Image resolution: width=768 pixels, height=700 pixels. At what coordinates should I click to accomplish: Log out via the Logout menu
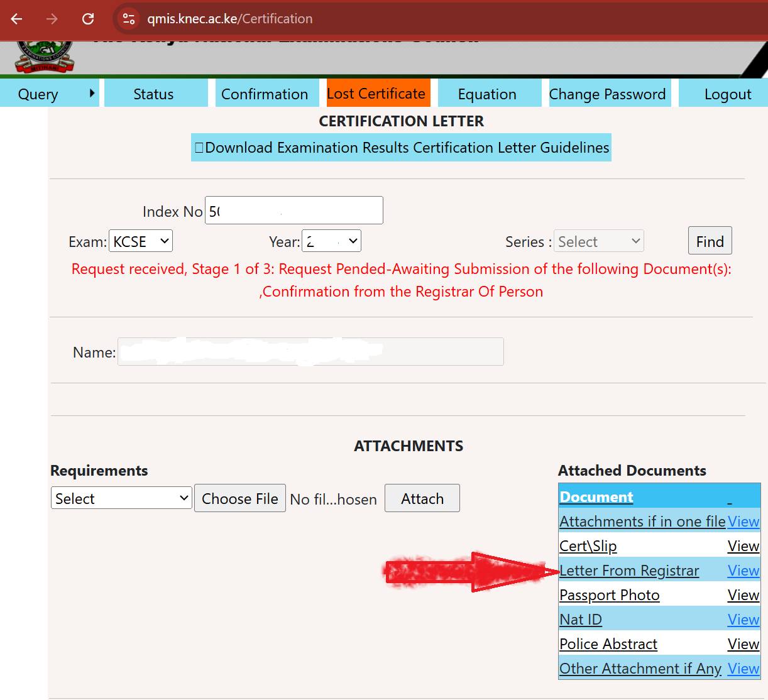click(723, 94)
